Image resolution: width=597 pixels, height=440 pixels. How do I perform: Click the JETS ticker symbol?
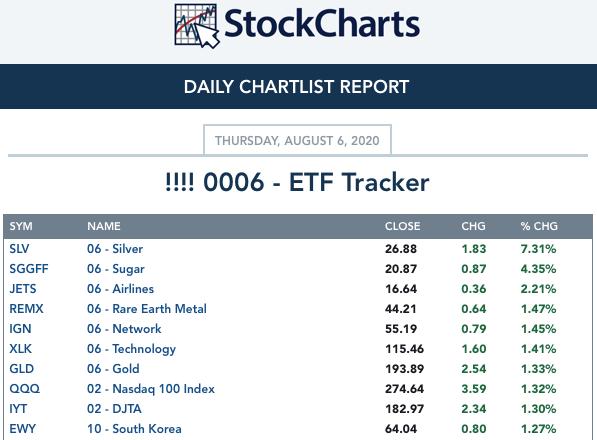pyautogui.click(x=23, y=289)
